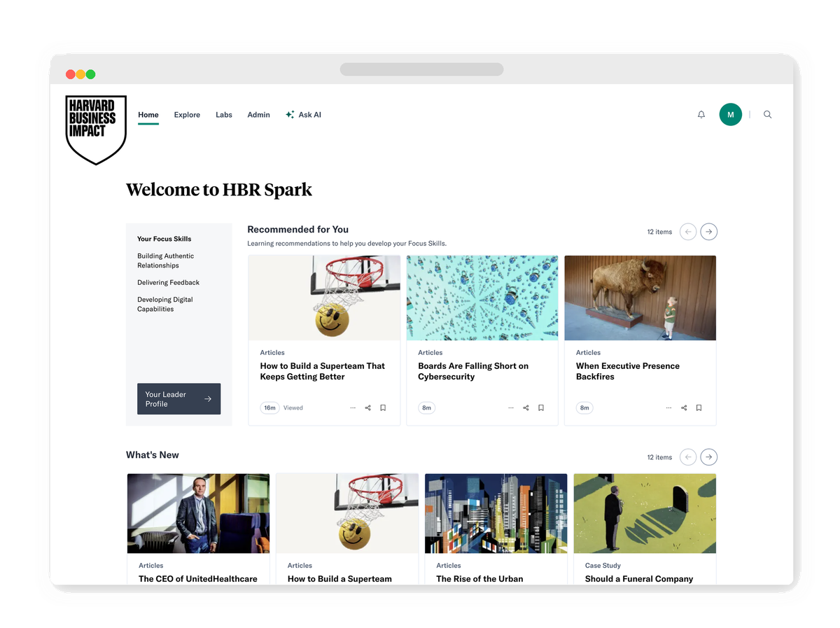
Task: Previous arrow in What's New carousel
Action: pos(688,457)
